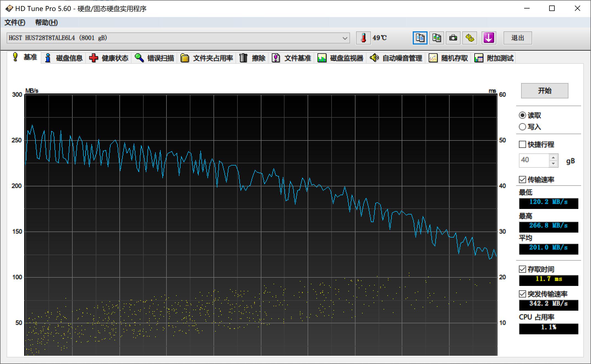Click the purple down-arrow toolbar icon
The width and height of the screenshot is (591, 364).
click(x=489, y=38)
